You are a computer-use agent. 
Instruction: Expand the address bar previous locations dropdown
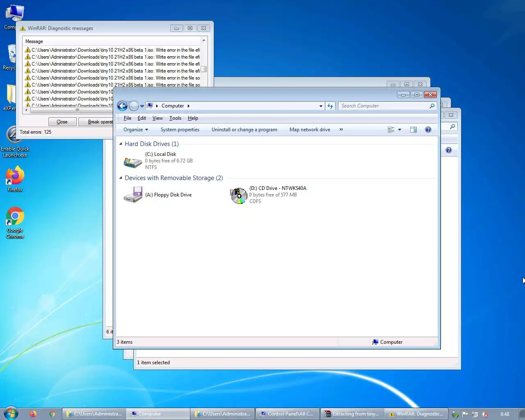point(321,106)
